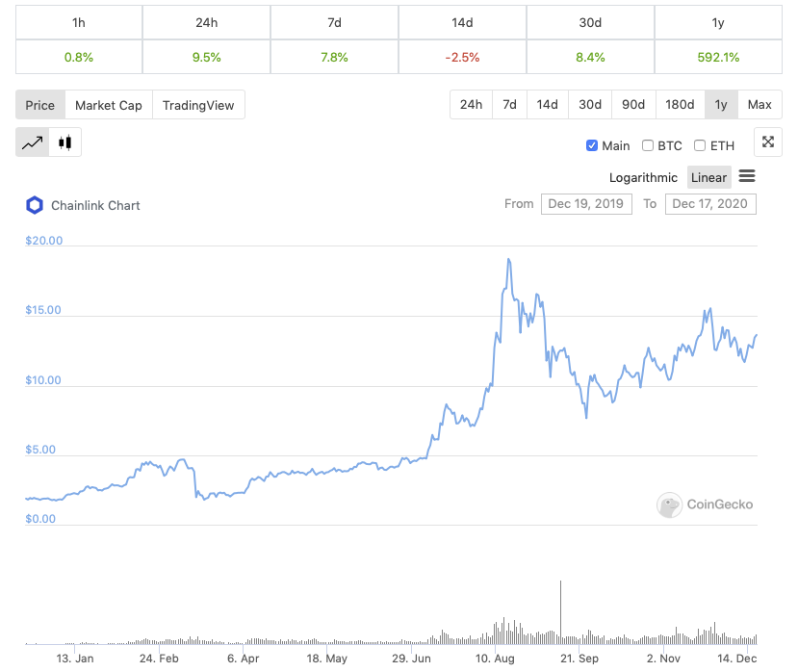Click the -2.5% change value

pyautogui.click(x=462, y=57)
